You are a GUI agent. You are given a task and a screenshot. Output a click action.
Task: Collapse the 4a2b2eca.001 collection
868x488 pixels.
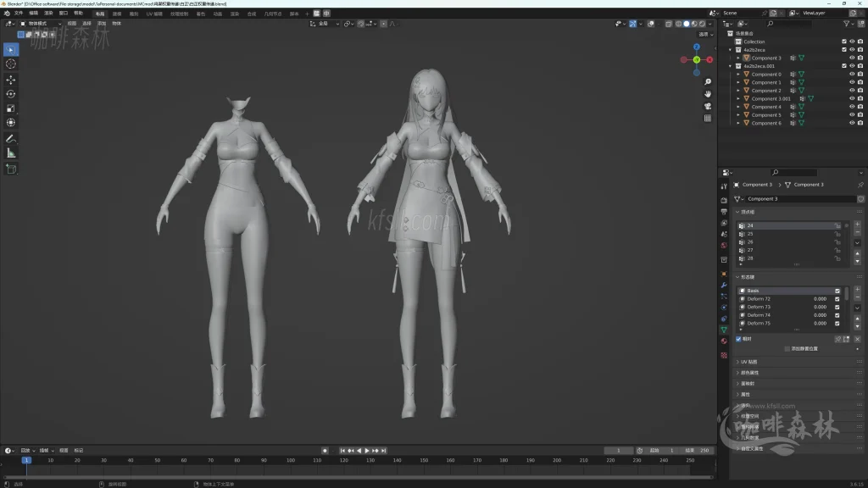731,66
